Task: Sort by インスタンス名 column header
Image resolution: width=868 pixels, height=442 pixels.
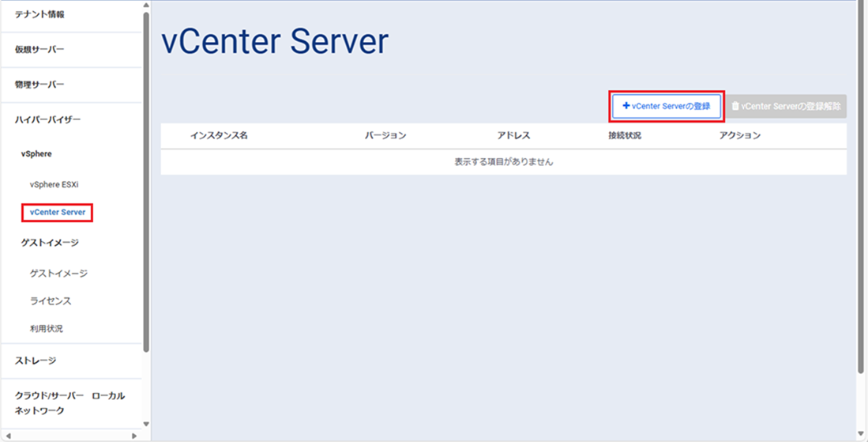Action: click(x=219, y=136)
